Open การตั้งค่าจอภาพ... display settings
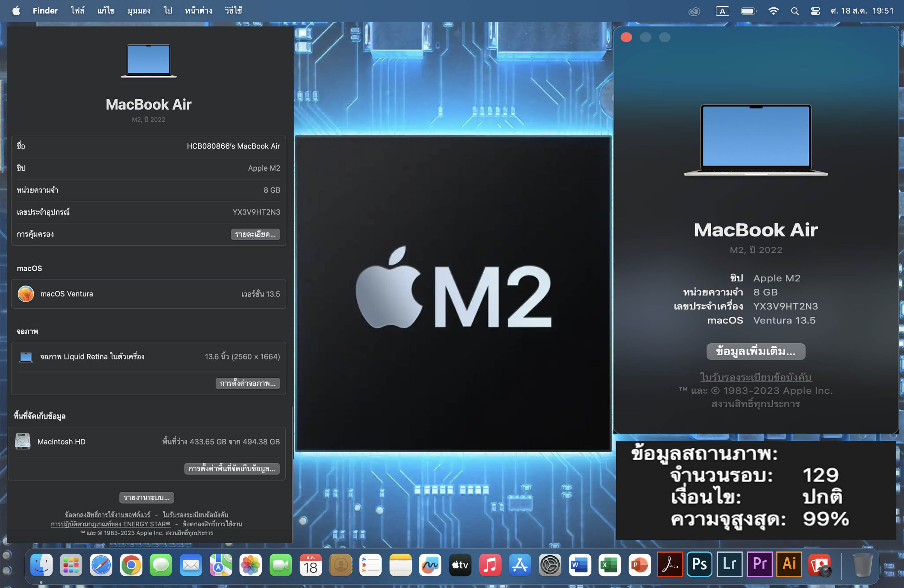The width and height of the screenshot is (904, 588). coord(248,383)
